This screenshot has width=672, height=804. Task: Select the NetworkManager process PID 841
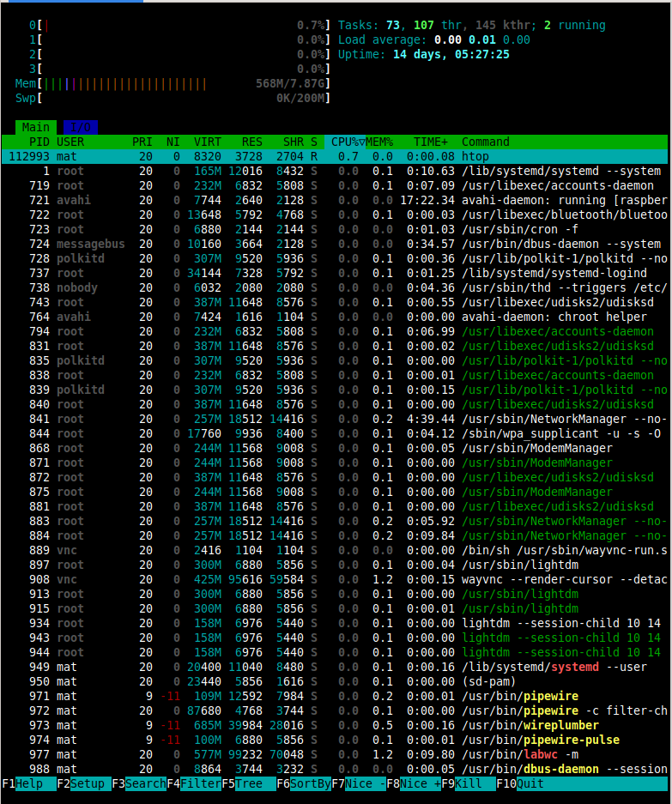click(335, 420)
